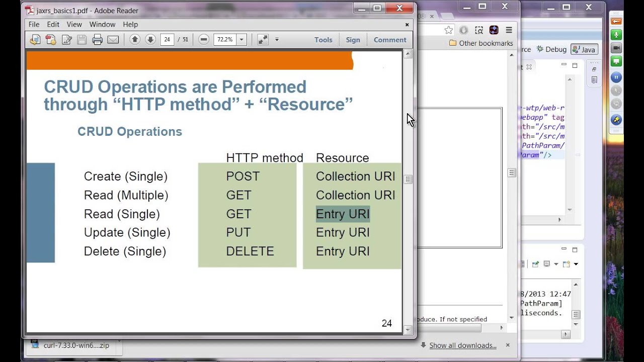Click 'Update (Single)' text on the slide

pos(127,233)
